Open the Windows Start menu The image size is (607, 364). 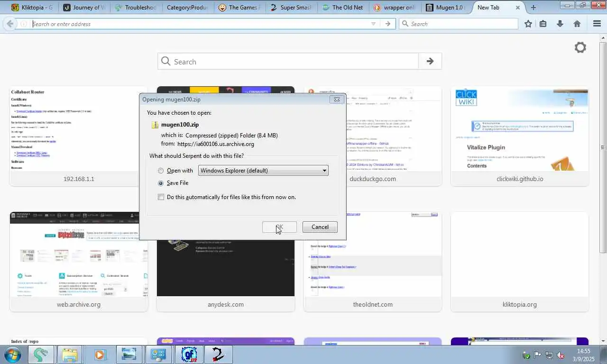[x=13, y=355]
